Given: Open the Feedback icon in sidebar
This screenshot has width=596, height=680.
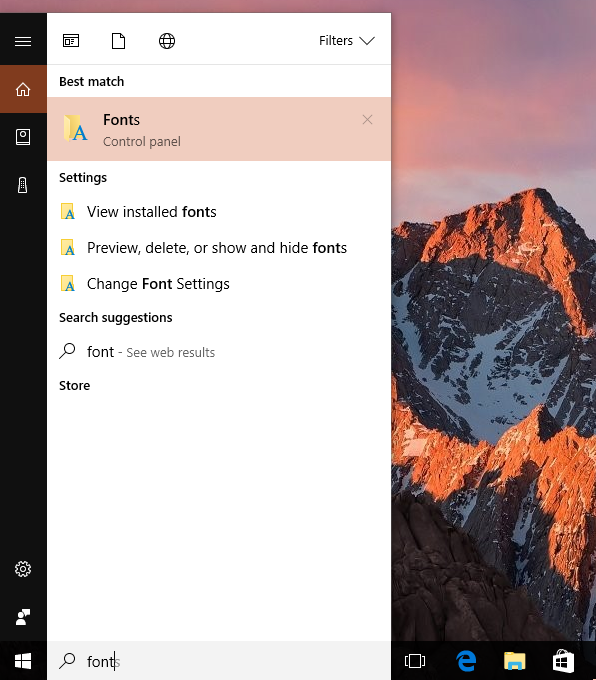Looking at the screenshot, I should (x=23, y=617).
